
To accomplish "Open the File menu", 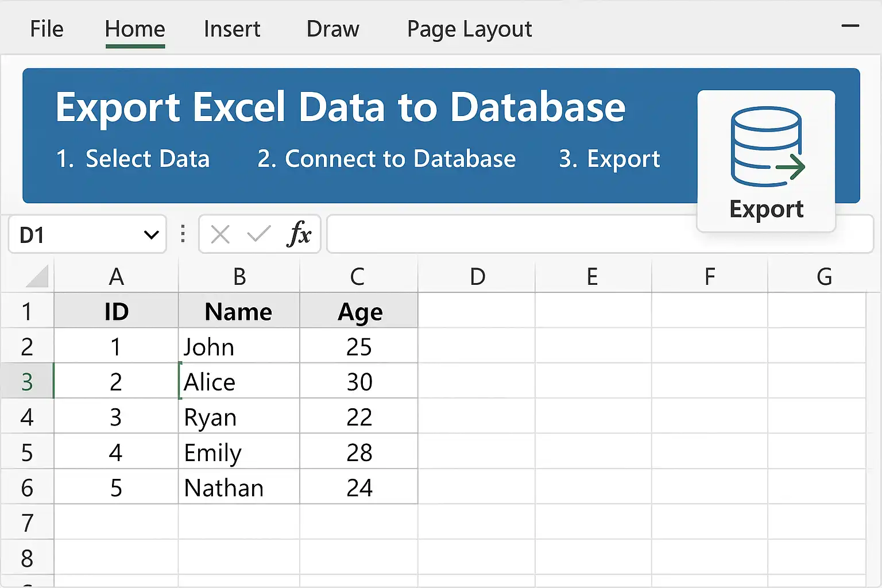I will pyautogui.click(x=47, y=29).
